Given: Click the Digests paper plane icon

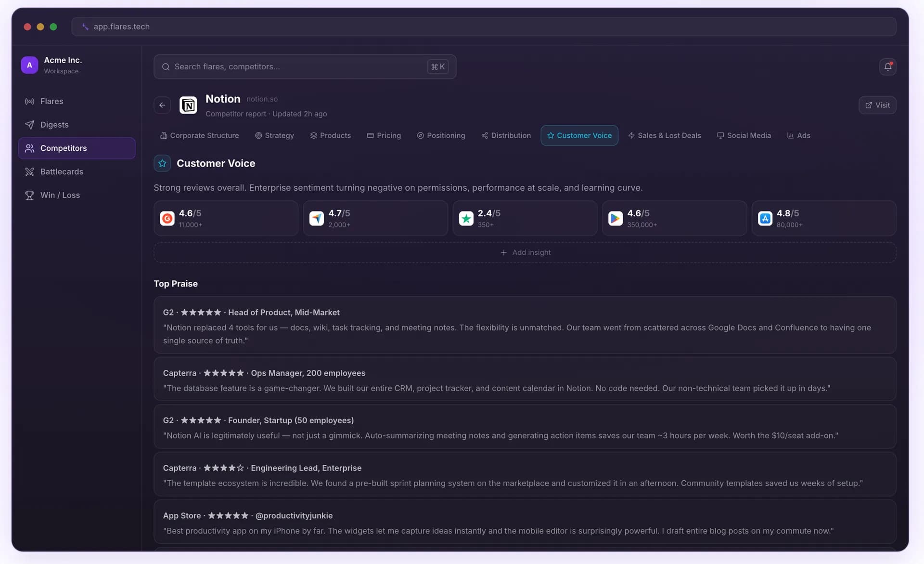Looking at the screenshot, I should tap(29, 125).
